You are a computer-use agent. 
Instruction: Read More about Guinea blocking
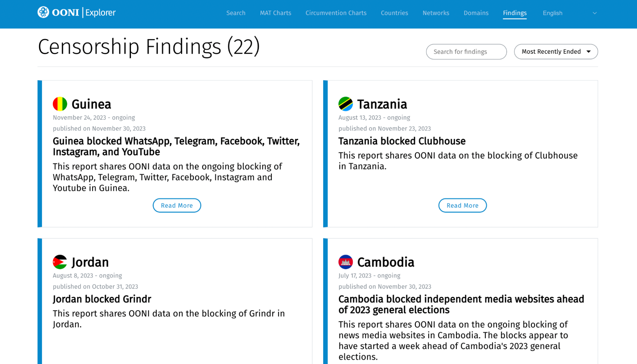[177, 205]
